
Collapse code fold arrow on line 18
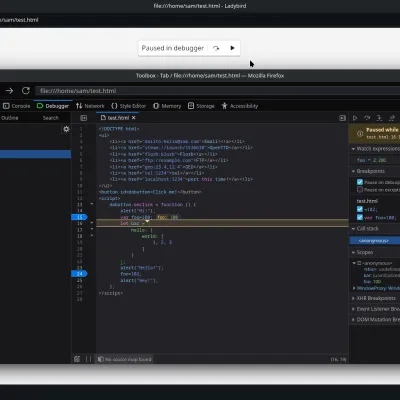(92, 235)
